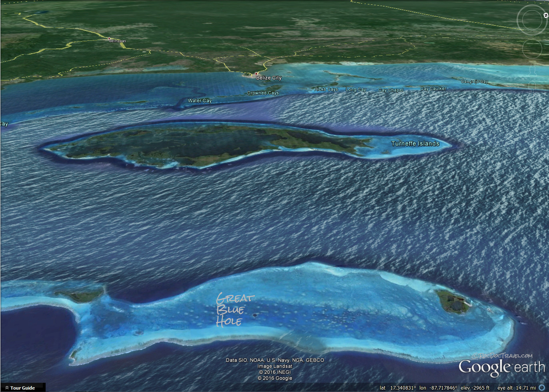Select the Turneffe Islands label
Screen dimensions: 549x392
click(x=415, y=143)
